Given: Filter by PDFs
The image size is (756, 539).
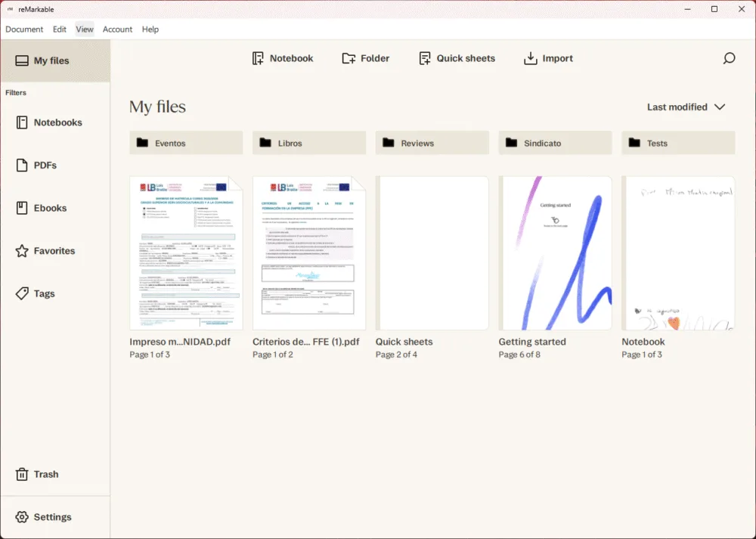Looking at the screenshot, I should point(55,166).
